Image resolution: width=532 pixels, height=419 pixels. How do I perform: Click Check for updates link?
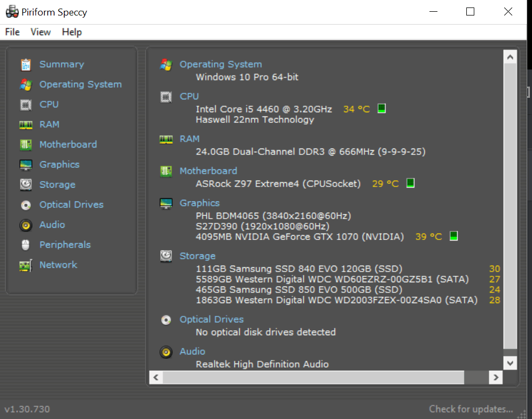(471, 409)
